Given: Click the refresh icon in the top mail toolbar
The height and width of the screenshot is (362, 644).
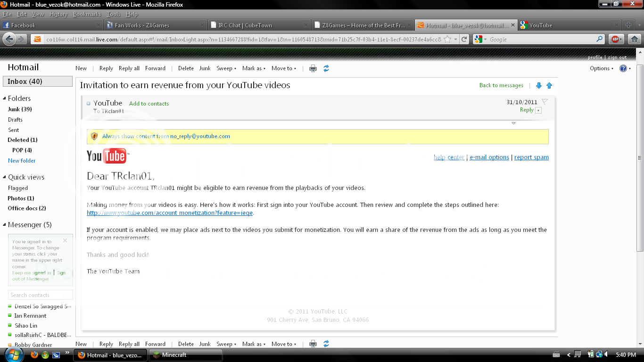Looking at the screenshot, I should pyautogui.click(x=326, y=68).
